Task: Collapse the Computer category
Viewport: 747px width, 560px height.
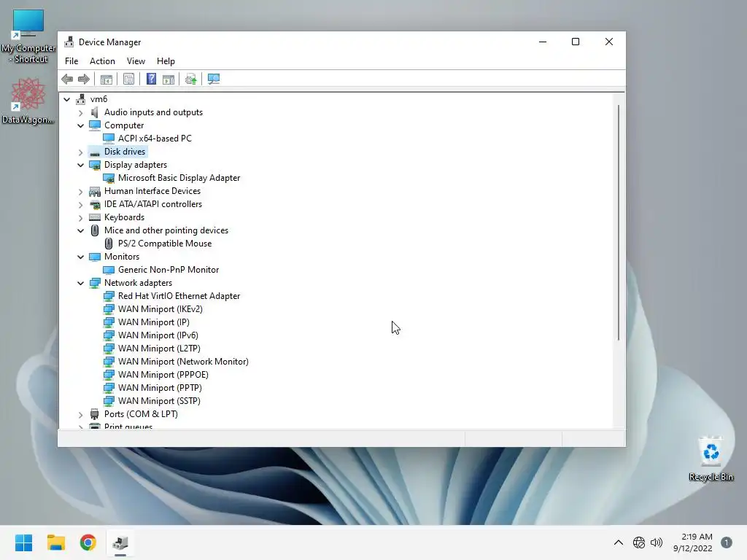Action: pyautogui.click(x=80, y=125)
